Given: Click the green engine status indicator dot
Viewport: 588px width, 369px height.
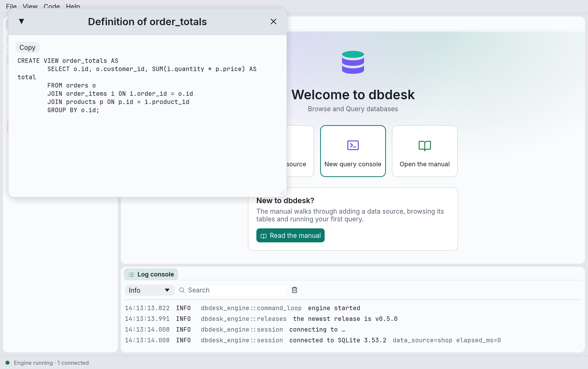Looking at the screenshot, I should (7, 363).
